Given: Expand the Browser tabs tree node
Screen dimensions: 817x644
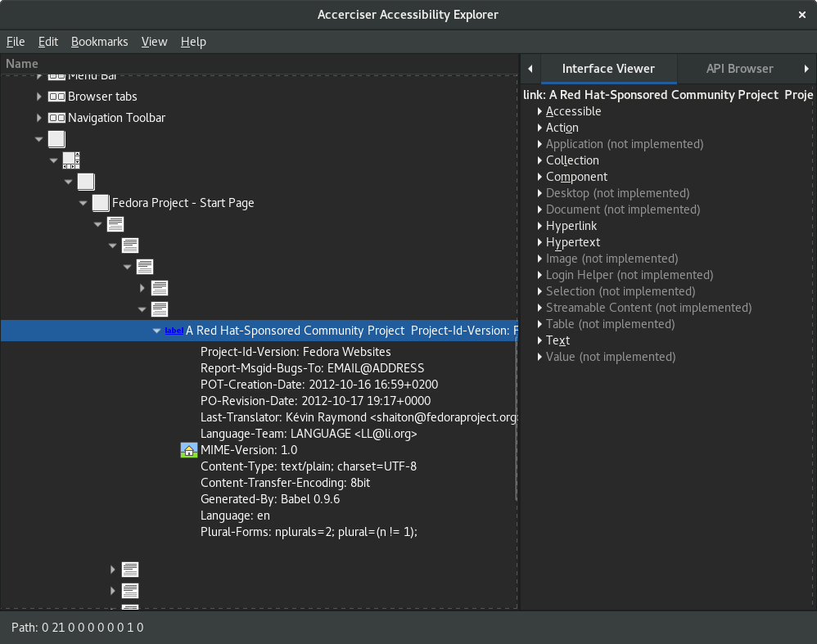Looking at the screenshot, I should (39, 97).
